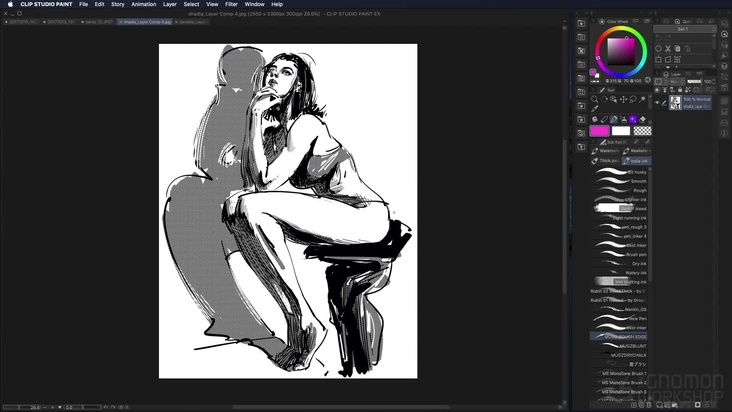Viewport: 732px width, 412px height.
Task: Click the info icon in far-right dock
Action: (x=724, y=133)
